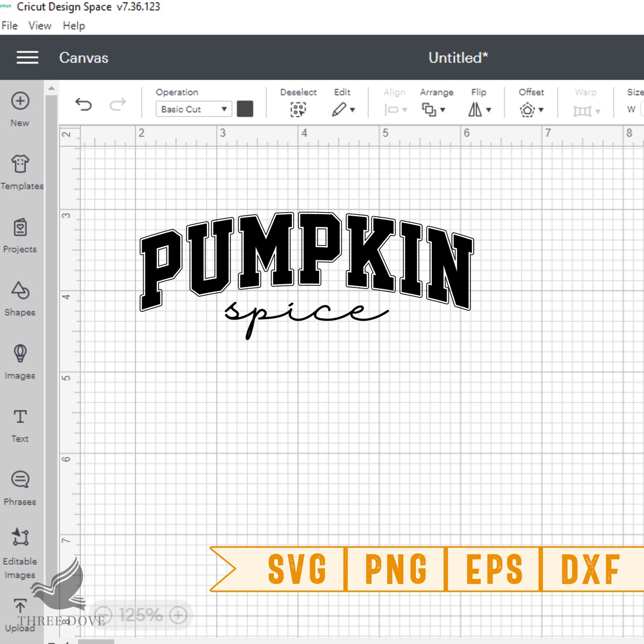Open the hamburger main menu
644x644 pixels.
click(x=27, y=57)
